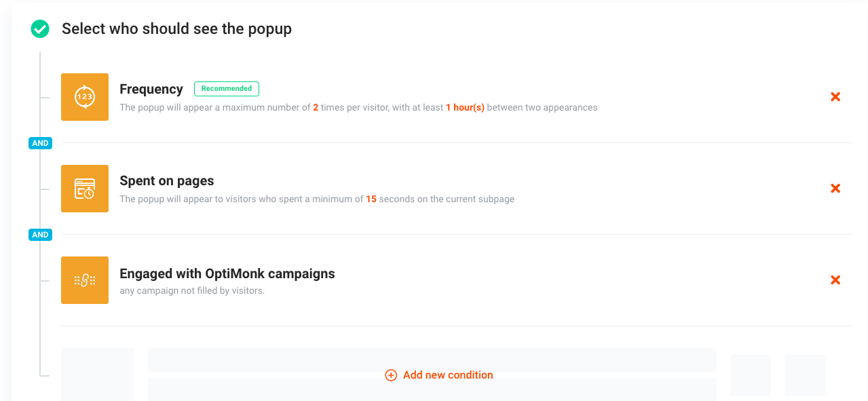Screen dimensions: 868x401
Task: Open the editor for the 2 times per visitor value
Action: pyautogui.click(x=317, y=107)
